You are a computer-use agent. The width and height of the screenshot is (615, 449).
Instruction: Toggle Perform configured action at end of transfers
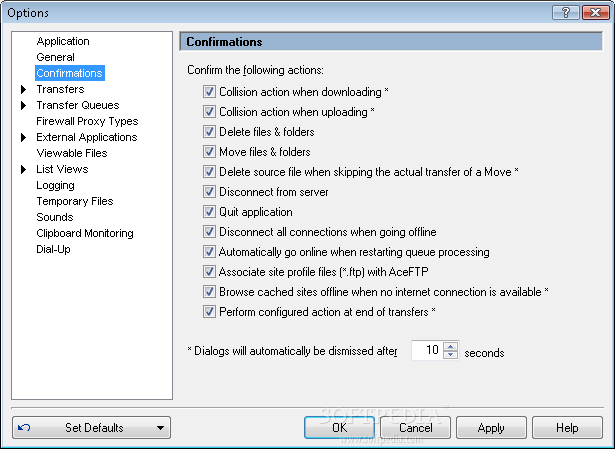(x=209, y=312)
